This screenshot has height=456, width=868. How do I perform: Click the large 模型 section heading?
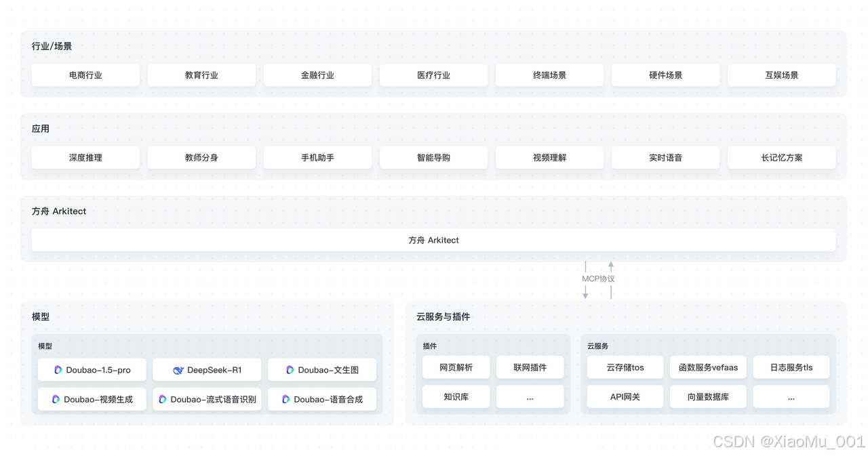[x=41, y=316]
